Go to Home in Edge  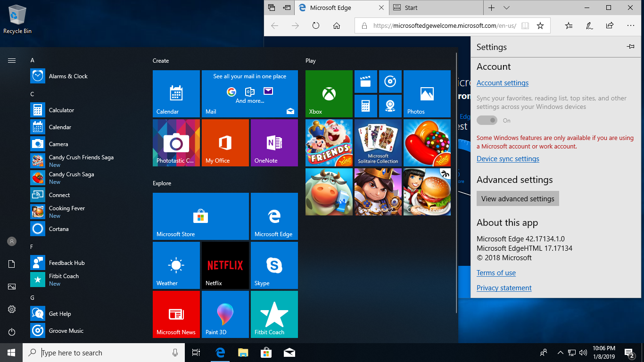coord(337,26)
